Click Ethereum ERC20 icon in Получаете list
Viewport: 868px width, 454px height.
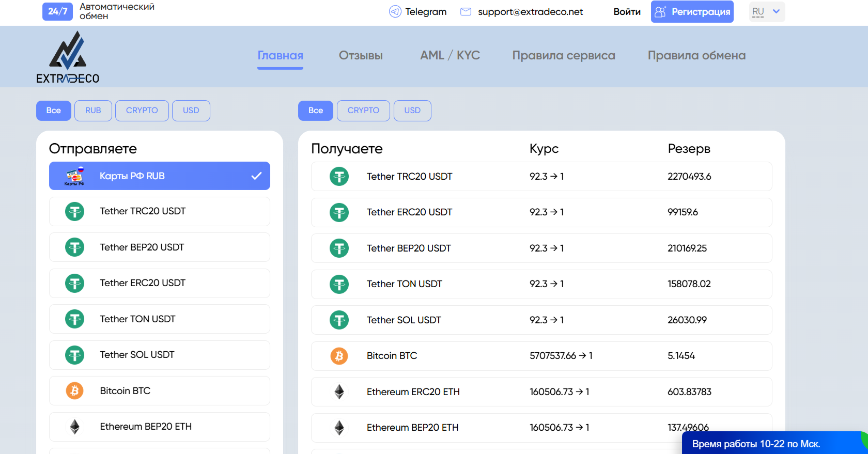(x=339, y=392)
